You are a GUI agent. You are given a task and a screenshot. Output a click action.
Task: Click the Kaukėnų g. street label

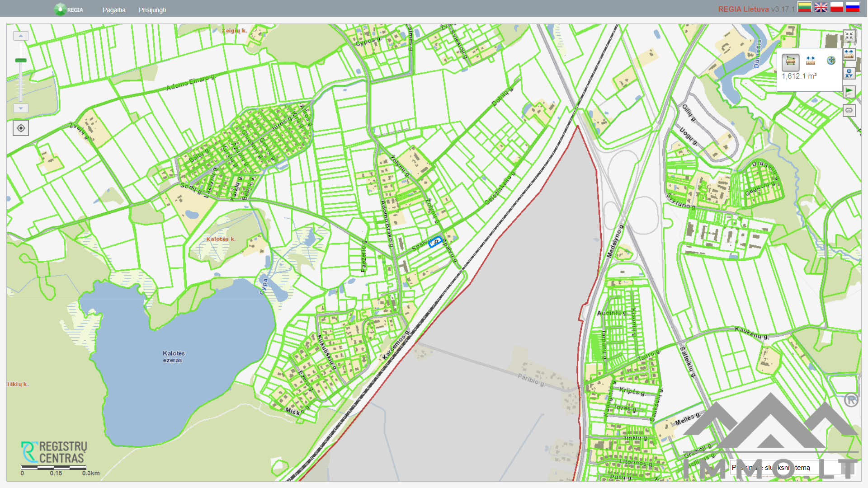(751, 333)
